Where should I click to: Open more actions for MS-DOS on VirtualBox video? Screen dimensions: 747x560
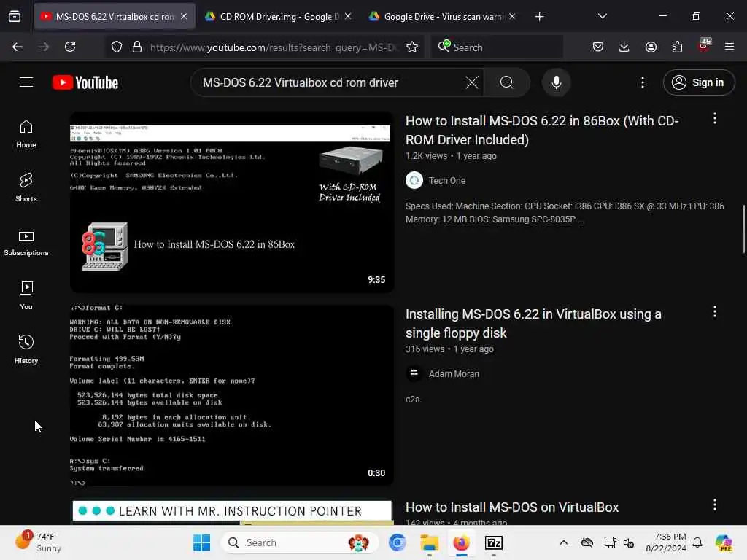pyautogui.click(x=715, y=505)
